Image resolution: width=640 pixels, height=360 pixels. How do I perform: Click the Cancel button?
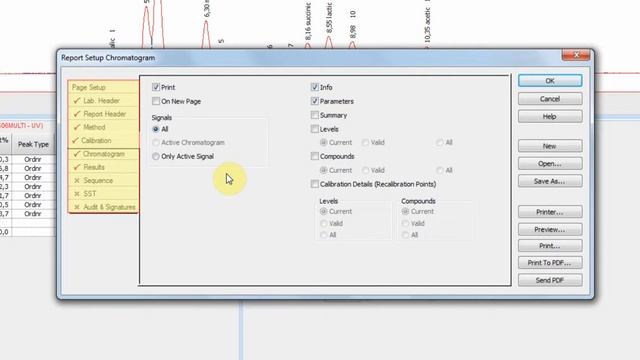(x=550, y=99)
